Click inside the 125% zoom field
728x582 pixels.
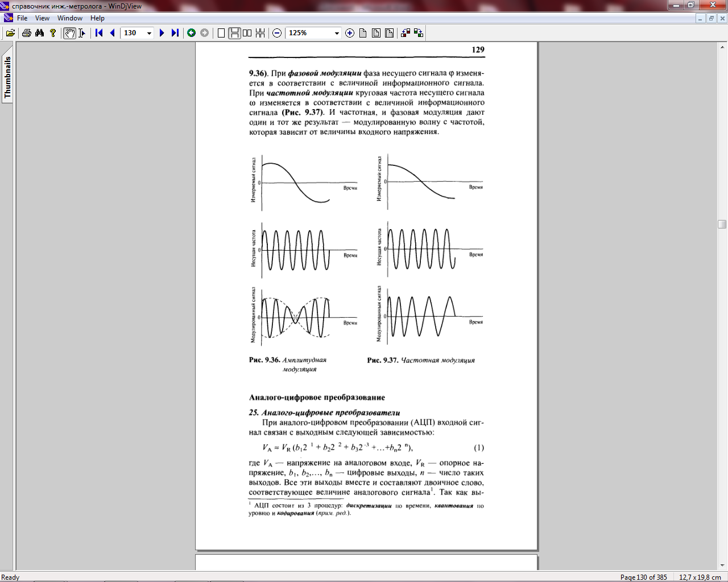click(309, 33)
